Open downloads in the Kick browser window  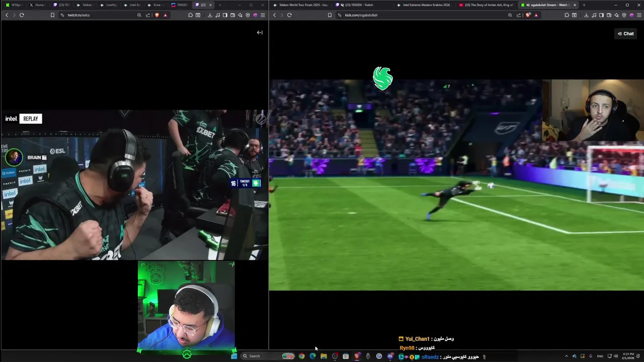click(x=586, y=15)
